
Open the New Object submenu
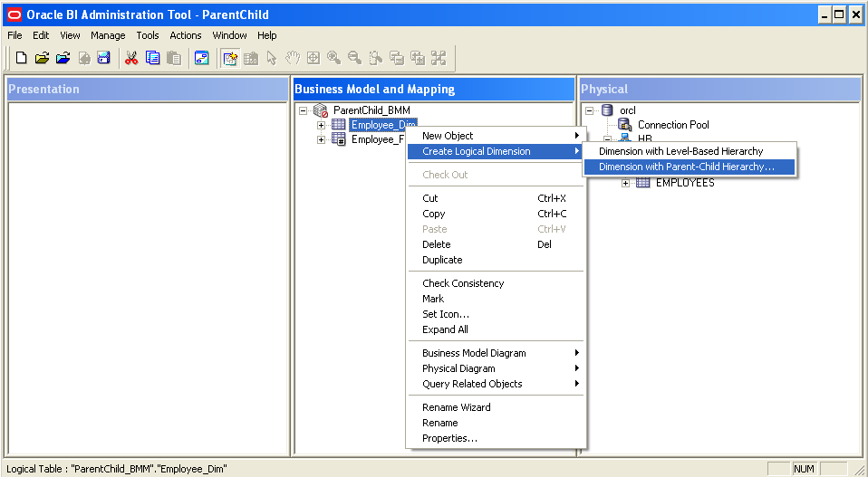(496, 136)
